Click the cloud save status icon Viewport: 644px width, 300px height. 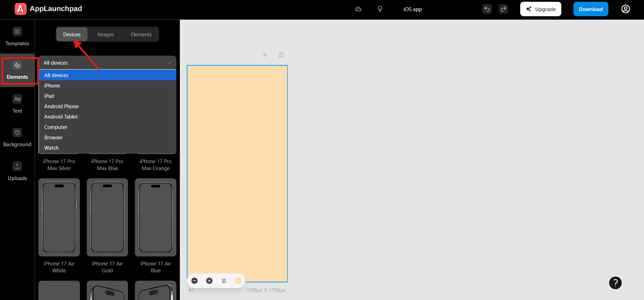pyautogui.click(x=358, y=9)
